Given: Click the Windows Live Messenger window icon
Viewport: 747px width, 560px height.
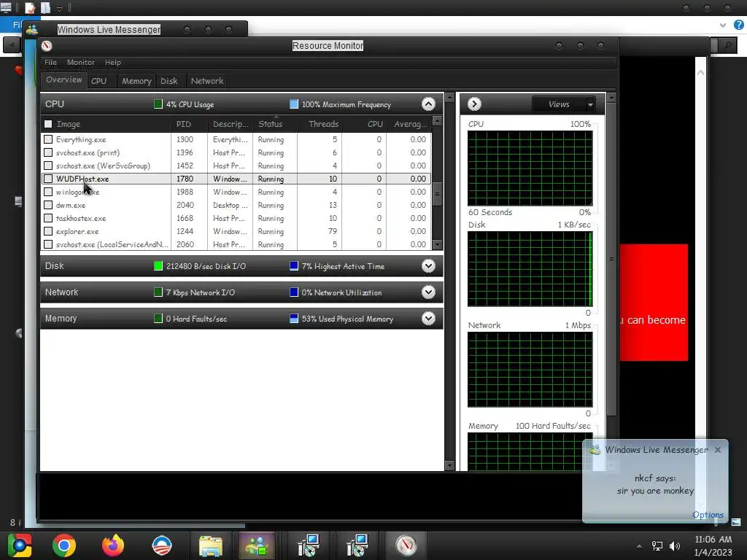Looking at the screenshot, I should tap(32, 29).
